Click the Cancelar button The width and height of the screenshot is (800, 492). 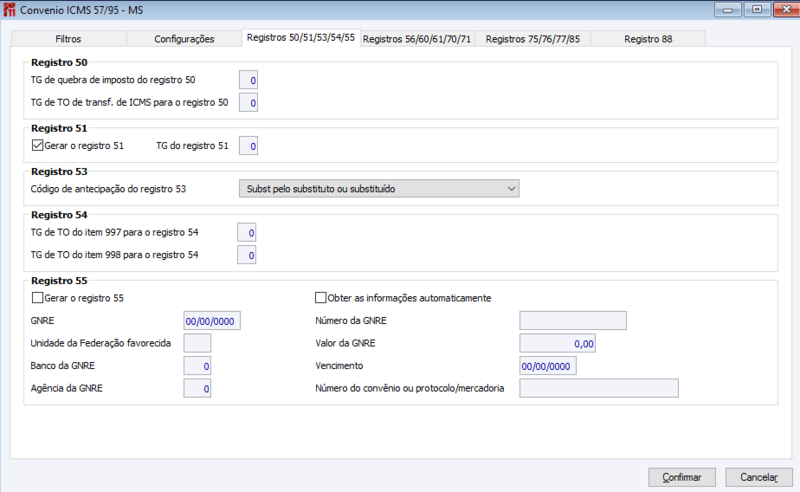(759, 477)
